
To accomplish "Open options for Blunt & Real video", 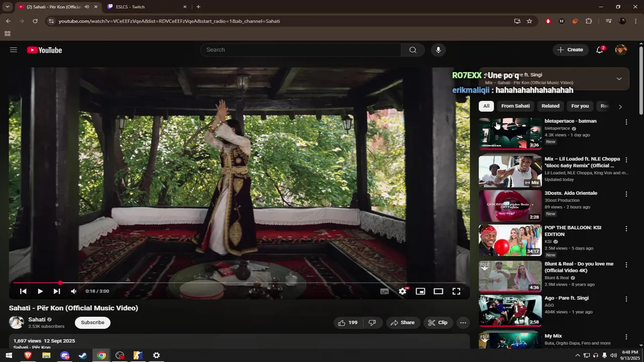I will tap(626, 265).
